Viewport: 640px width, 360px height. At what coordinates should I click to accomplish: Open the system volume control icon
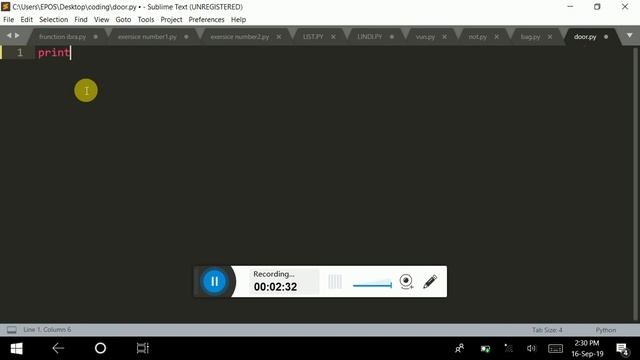531,348
